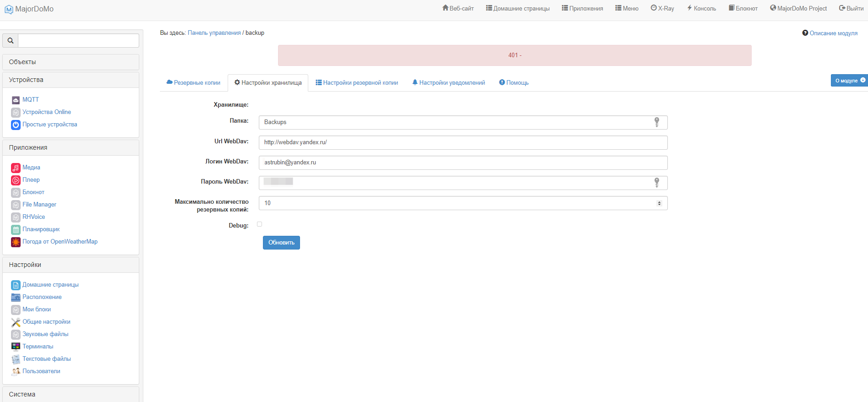Screen dimensions: 868x402
Task: Click the MQTT icon in sidebar
Action: click(16, 100)
